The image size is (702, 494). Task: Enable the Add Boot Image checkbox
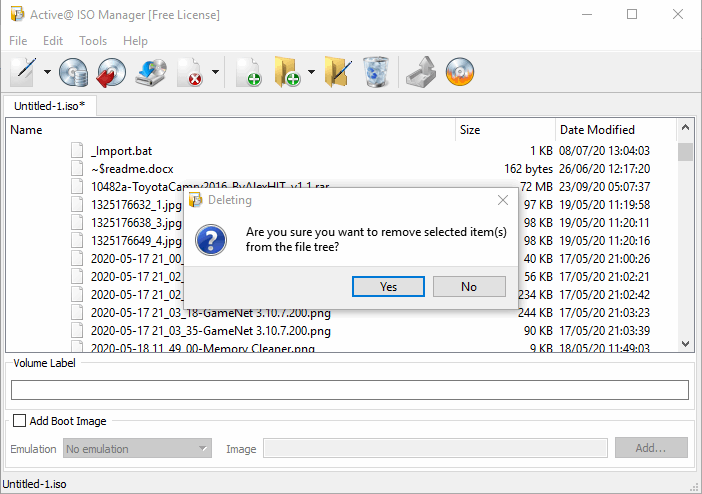(x=19, y=421)
